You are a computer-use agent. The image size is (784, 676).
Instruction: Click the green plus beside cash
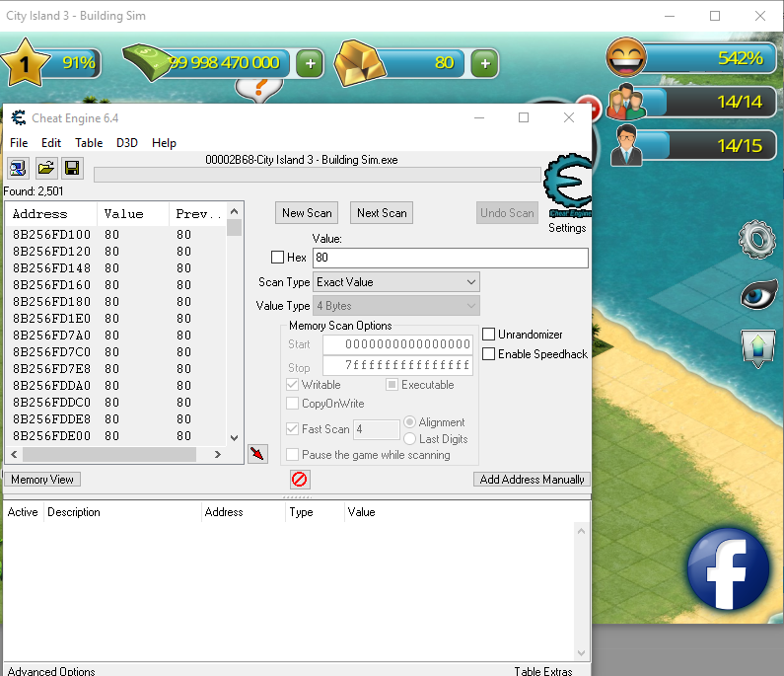pyautogui.click(x=310, y=63)
